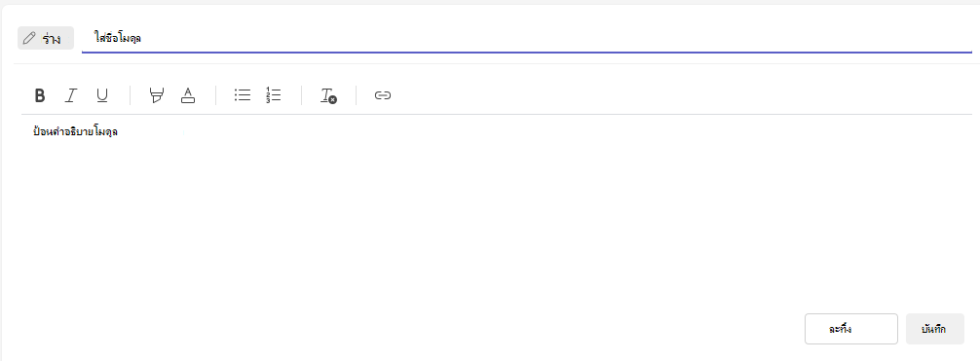Viewport: 980px width, 361px height.
Task: Click the color bar beneath letter A
Action: [187, 100]
